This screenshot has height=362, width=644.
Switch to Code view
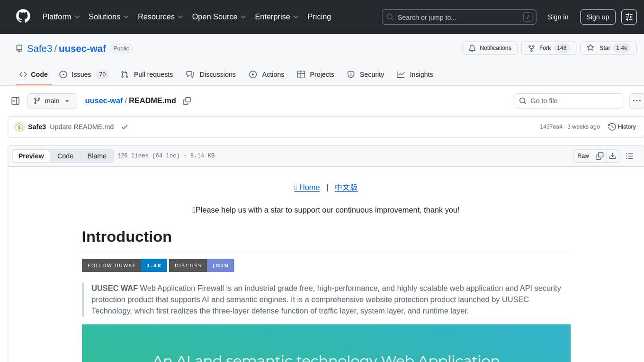(65, 156)
